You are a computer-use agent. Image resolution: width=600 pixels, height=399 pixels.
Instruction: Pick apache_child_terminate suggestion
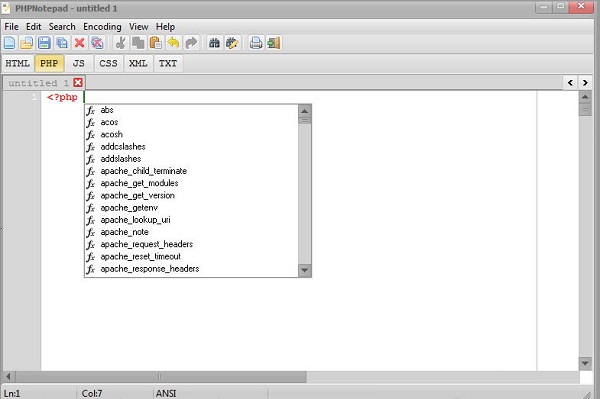coord(191,171)
